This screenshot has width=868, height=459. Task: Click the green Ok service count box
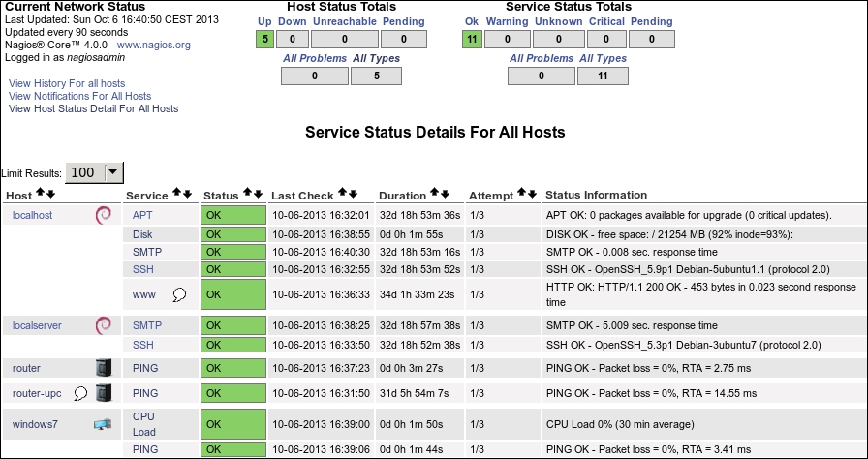(472, 39)
